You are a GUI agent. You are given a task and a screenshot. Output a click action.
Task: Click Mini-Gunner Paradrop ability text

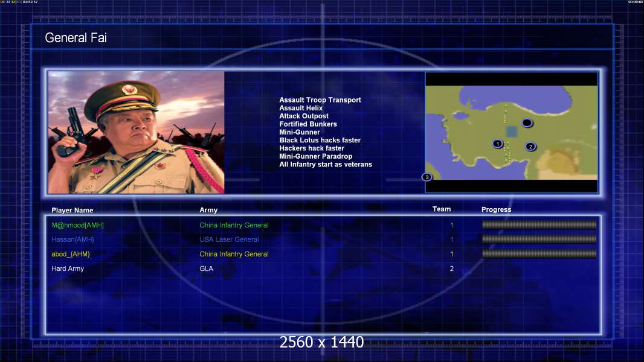(316, 156)
